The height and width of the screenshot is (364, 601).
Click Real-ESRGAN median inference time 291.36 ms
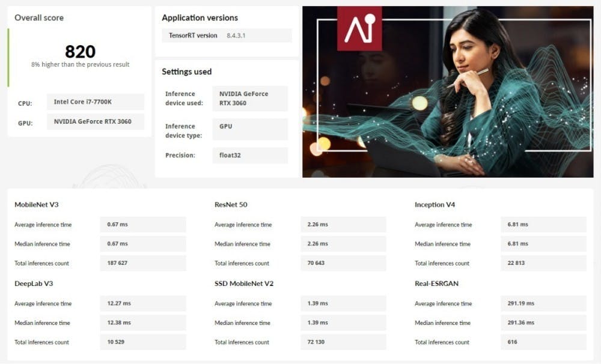click(x=543, y=323)
